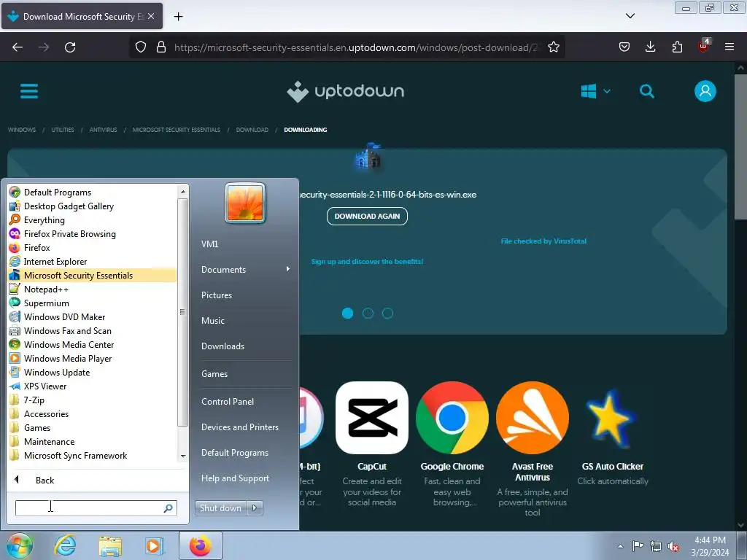Open the user account picture
The height and width of the screenshot is (560, 747).
click(x=245, y=203)
